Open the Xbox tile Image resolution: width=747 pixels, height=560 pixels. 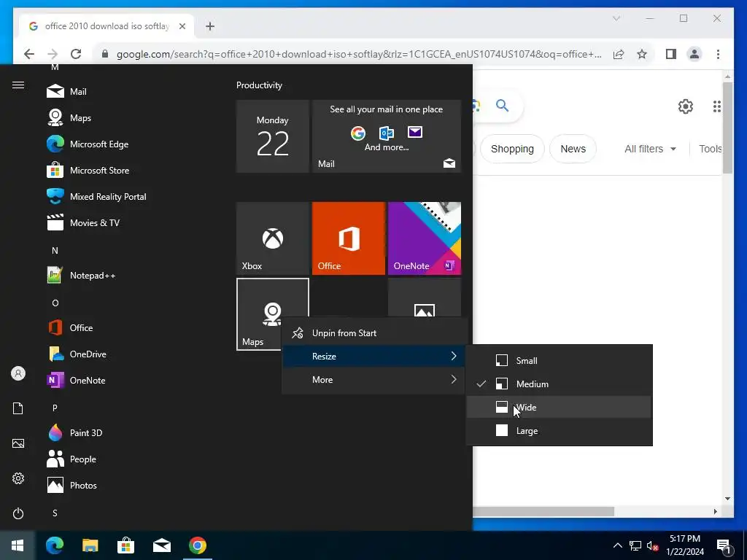click(273, 238)
